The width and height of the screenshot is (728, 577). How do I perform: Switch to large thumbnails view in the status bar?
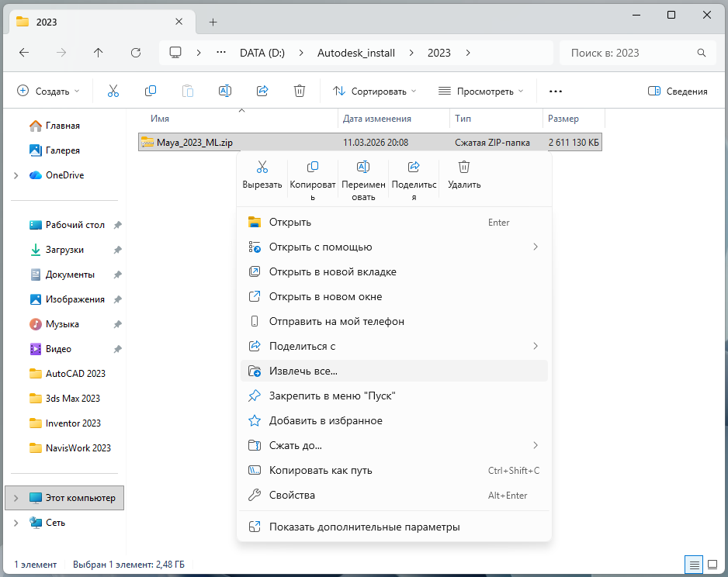click(x=712, y=565)
